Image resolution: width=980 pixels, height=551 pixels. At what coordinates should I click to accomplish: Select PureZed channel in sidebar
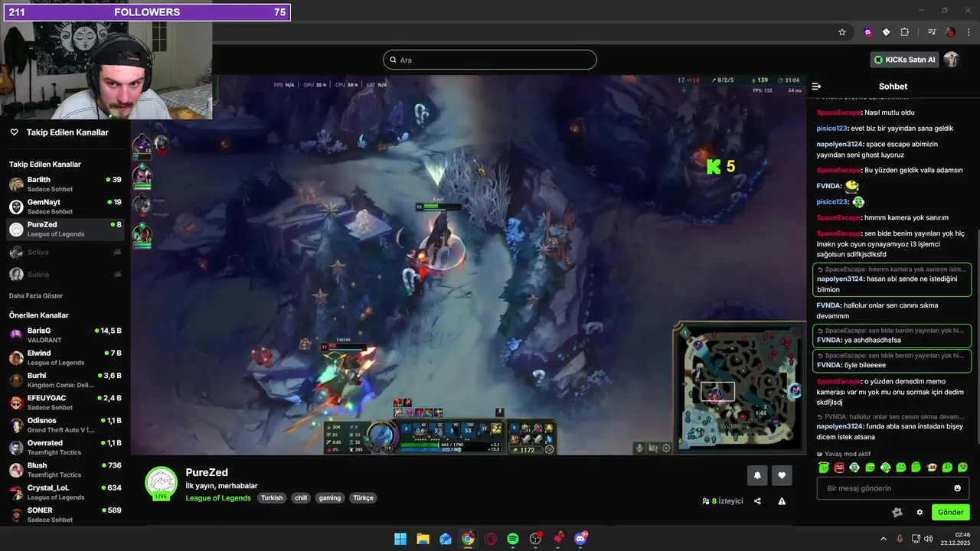click(x=65, y=229)
